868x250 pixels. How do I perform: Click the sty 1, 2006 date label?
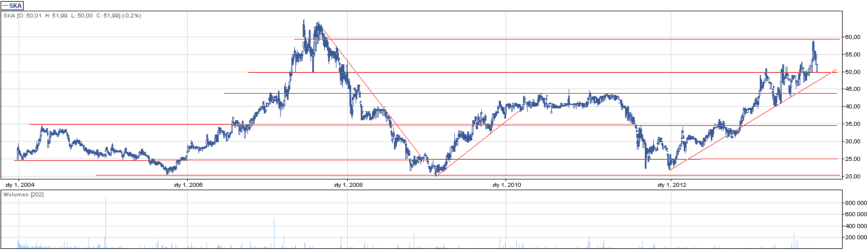(x=187, y=184)
